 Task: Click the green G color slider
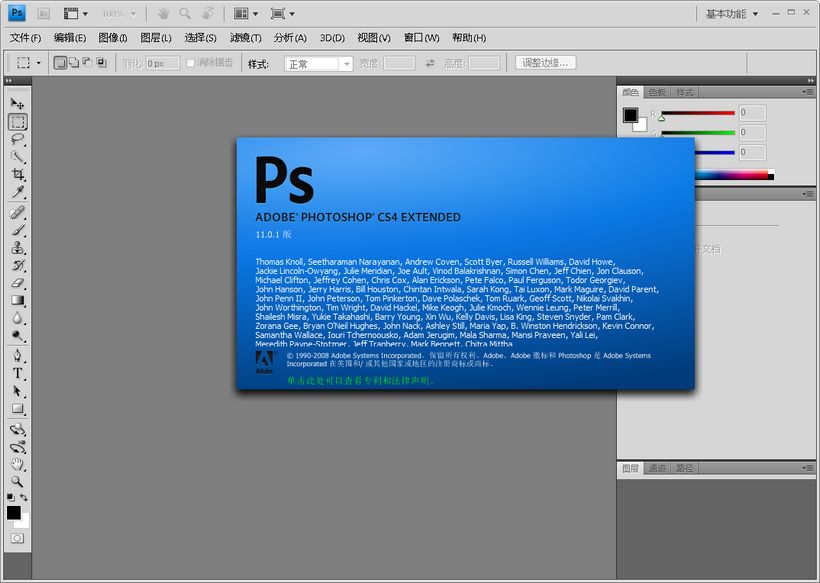[x=698, y=133]
